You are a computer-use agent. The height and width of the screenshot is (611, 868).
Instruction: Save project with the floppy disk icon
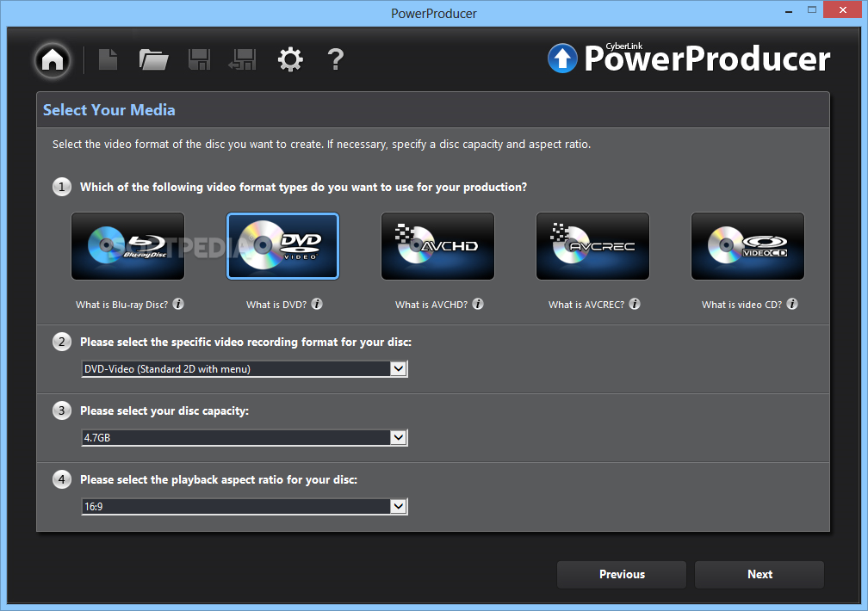pyautogui.click(x=199, y=59)
